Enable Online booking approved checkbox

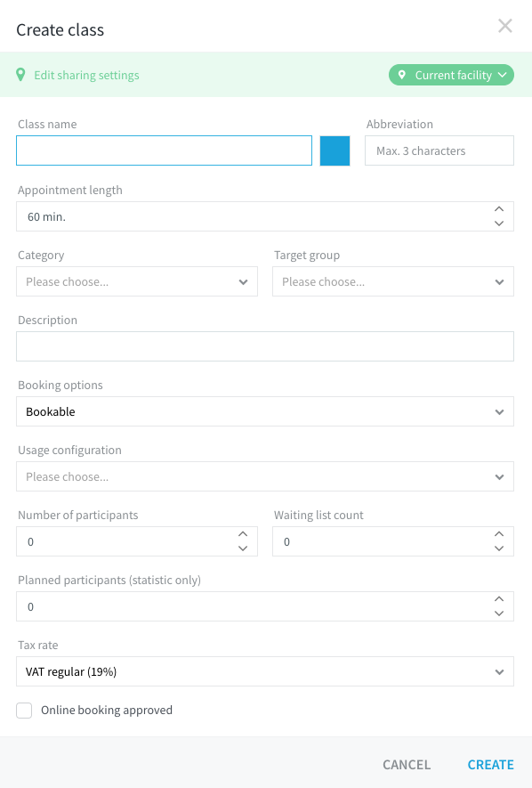[x=24, y=711]
